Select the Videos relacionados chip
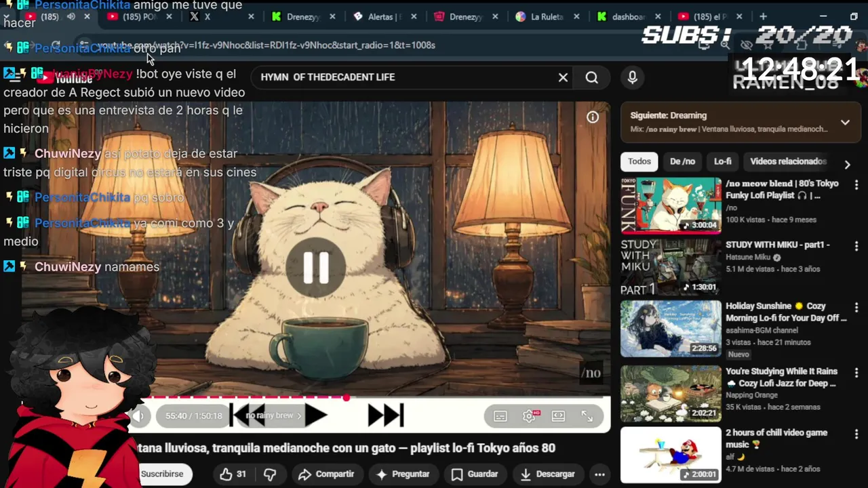 pyautogui.click(x=788, y=161)
